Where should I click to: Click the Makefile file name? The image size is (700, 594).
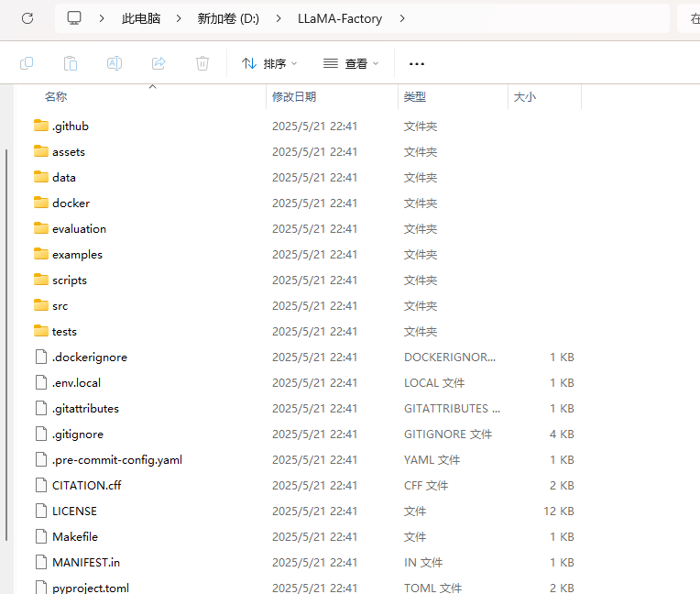click(x=75, y=536)
